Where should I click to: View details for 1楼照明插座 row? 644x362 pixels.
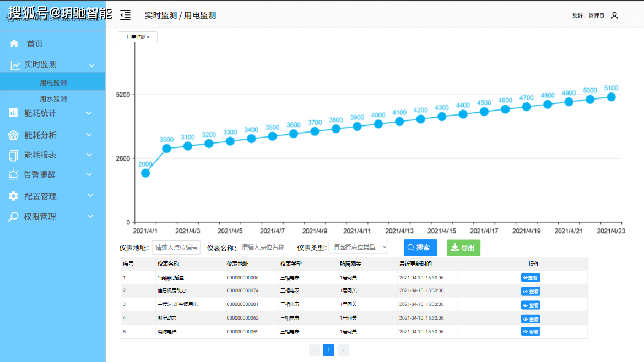(x=530, y=277)
